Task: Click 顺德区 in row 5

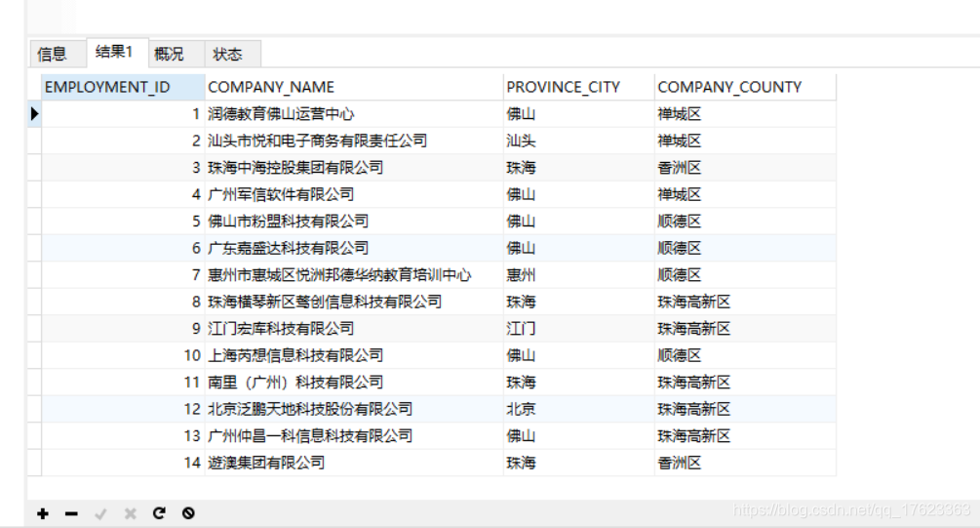Action: click(x=745, y=222)
